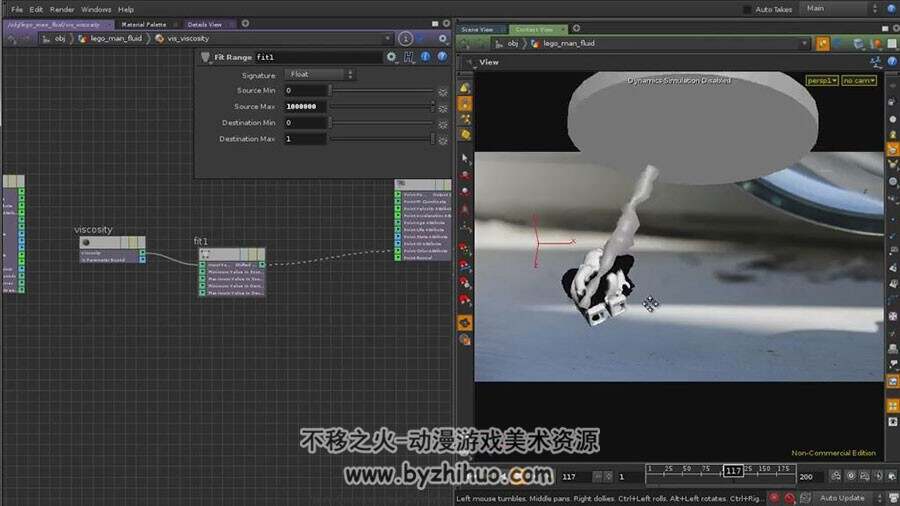Select the arrow select tool in viewport toolbar
This screenshot has height=506, width=900.
click(x=465, y=158)
